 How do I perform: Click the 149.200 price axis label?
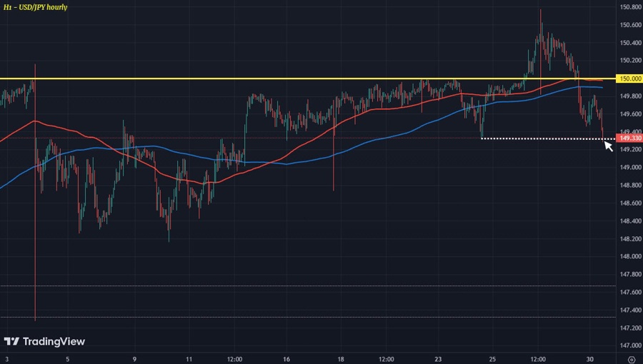631,149
